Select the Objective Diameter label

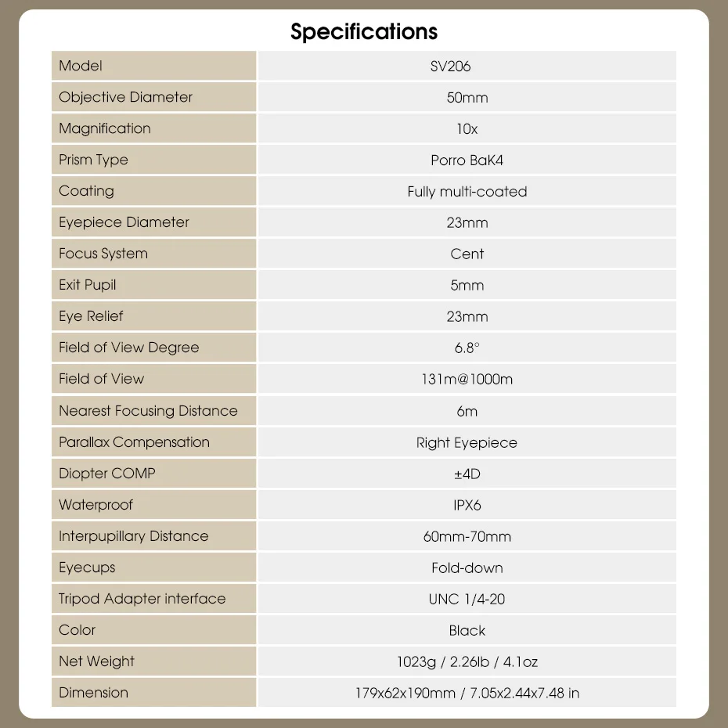click(x=125, y=97)
